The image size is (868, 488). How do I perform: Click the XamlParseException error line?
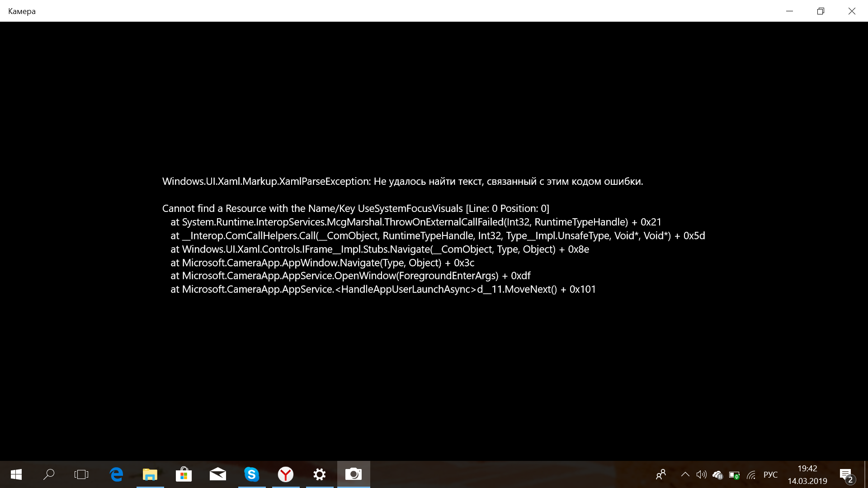click(402, 181)
